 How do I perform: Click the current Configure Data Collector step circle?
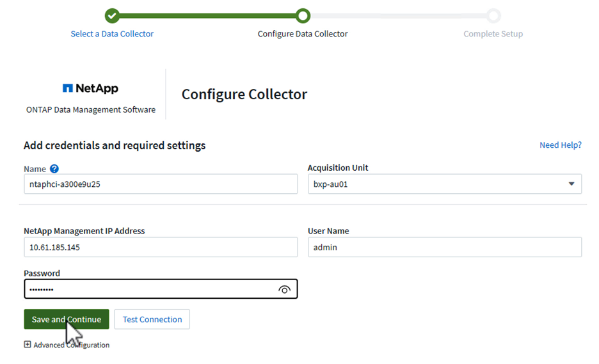[303, 15]
